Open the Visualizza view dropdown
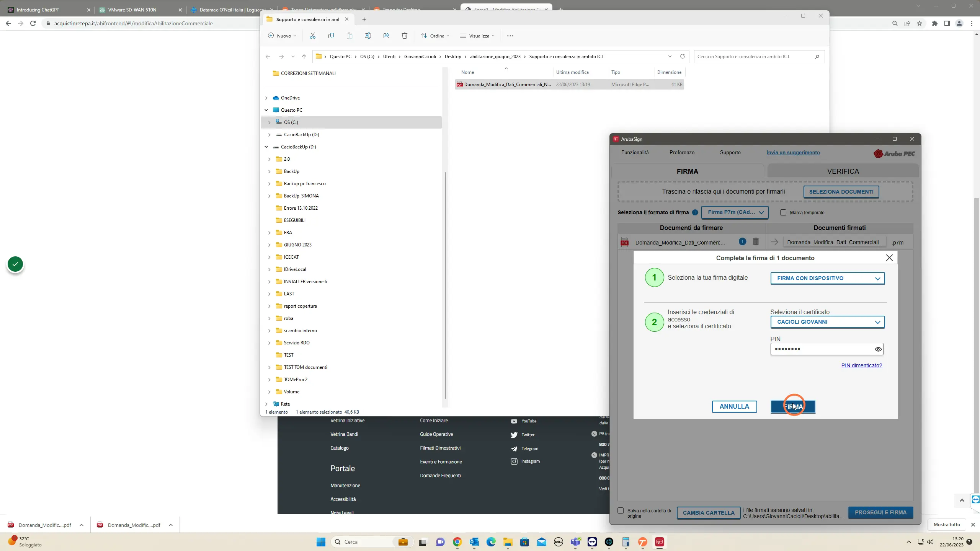 477,36
